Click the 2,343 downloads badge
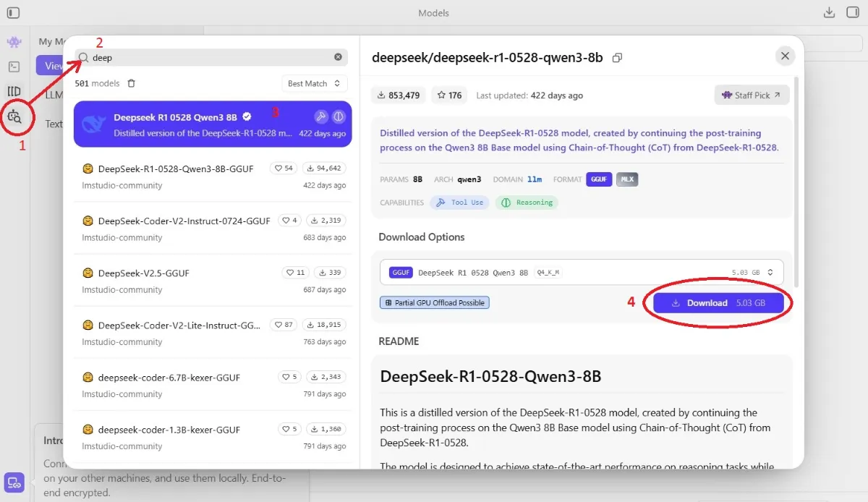 (x=326, y=377)
